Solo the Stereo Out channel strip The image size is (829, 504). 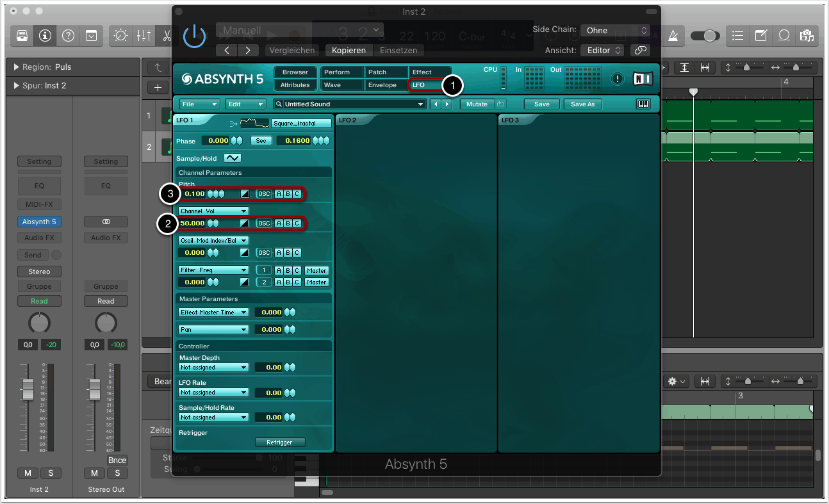[117, 473]
